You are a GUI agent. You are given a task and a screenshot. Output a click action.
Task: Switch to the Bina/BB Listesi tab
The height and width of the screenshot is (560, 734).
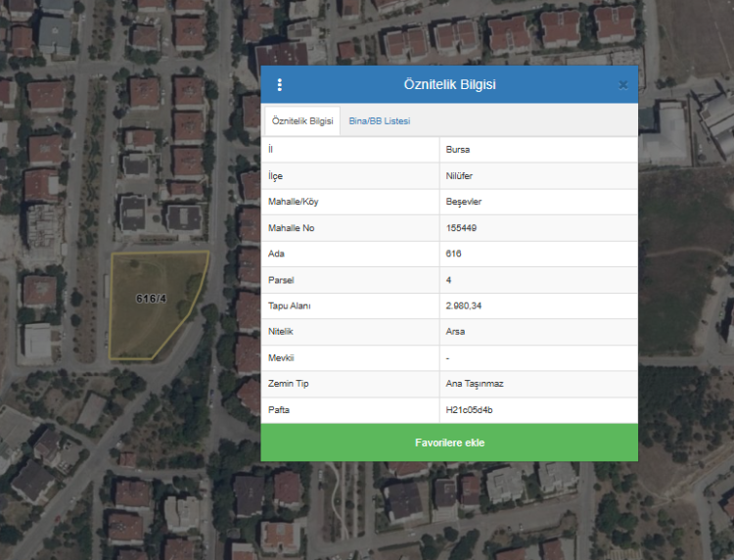tap(380, 121)
